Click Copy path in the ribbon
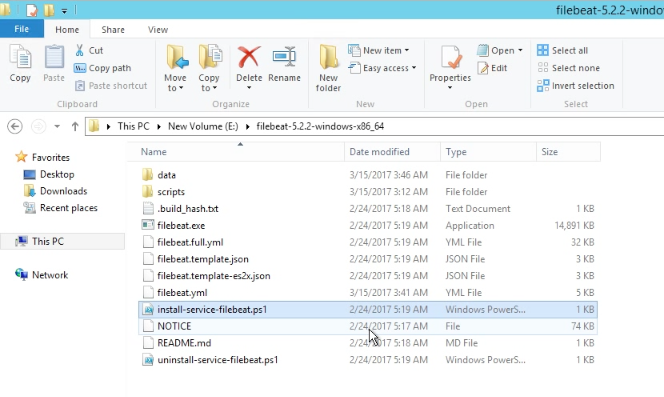 [102, 68]
